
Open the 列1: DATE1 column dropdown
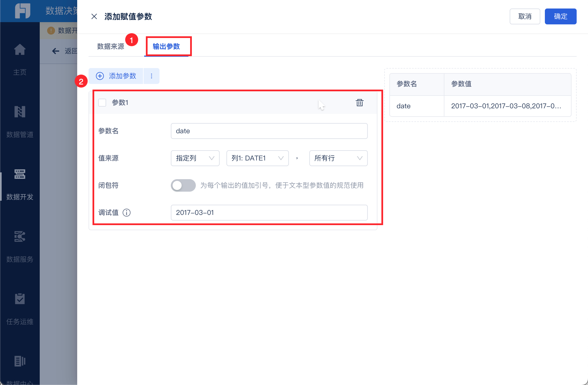pyautogui.click(x=257, y=158)
